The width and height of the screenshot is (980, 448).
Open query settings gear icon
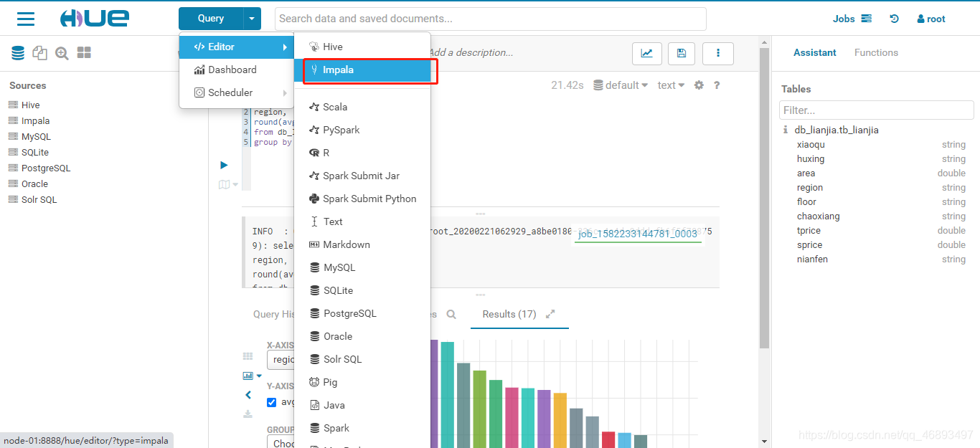(699, 85)
